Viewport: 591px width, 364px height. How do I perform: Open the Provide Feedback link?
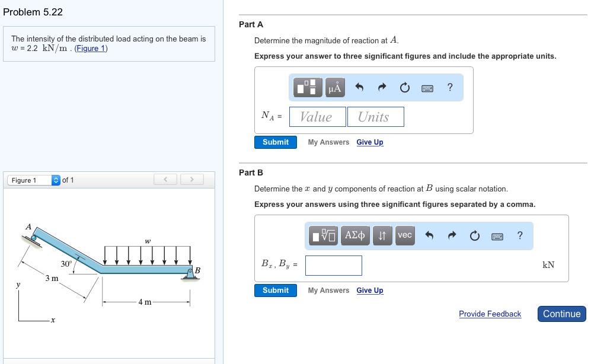pos(490,314)
